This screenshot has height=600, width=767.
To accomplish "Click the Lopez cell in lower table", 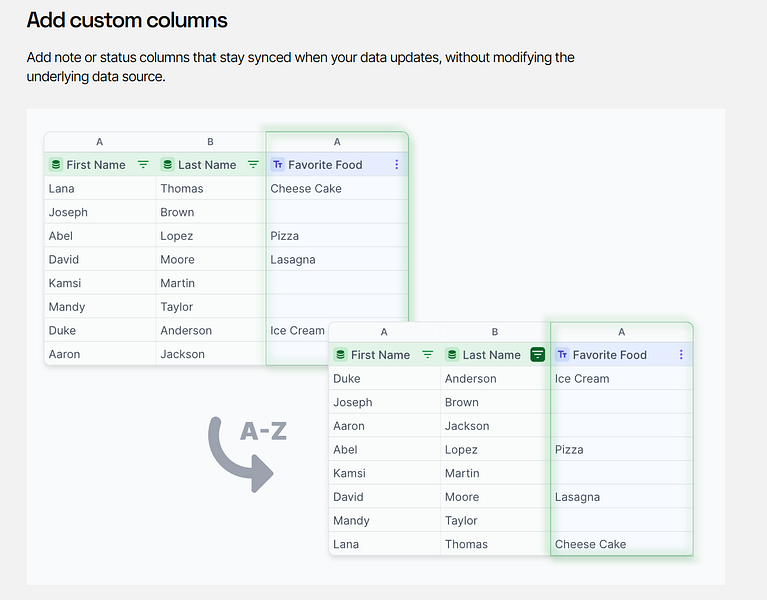I will point(495,449).
